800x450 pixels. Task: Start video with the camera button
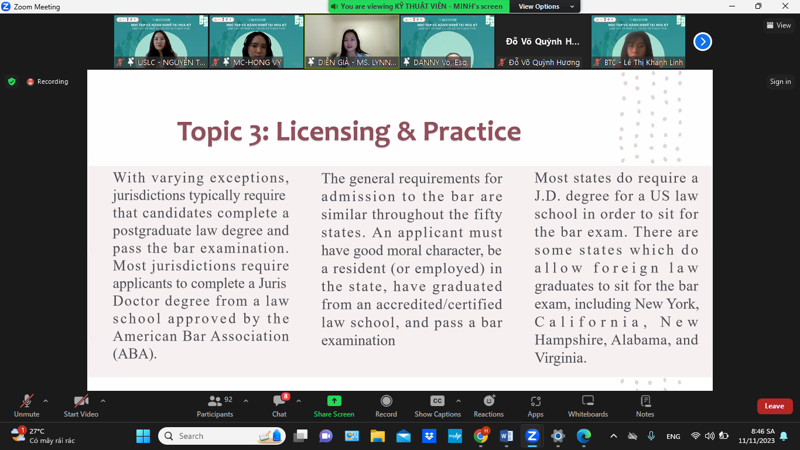pyautogui.click(x=81, y=404)
